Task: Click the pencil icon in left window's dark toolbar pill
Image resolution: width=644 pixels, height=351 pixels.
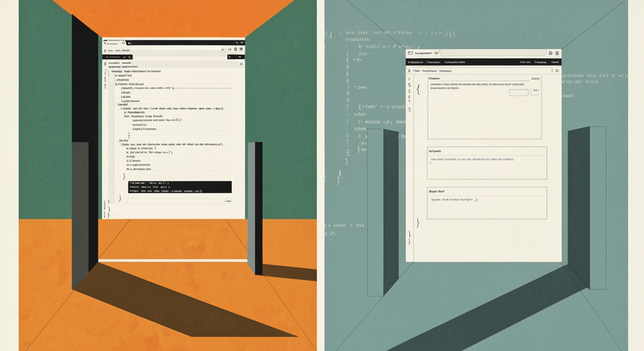Action: click(x=124, y=57)
